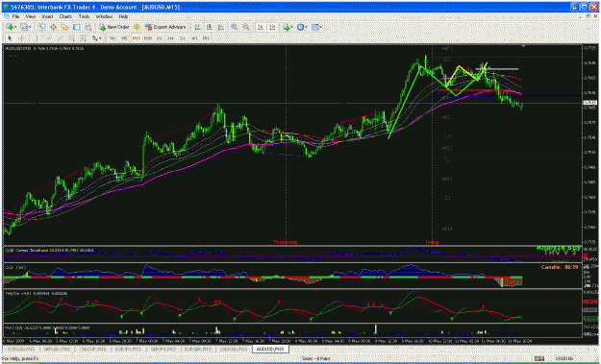Screen dimensions: 601x364
Task: Switch chart to M1 timeframe
Action: (113, 38)
